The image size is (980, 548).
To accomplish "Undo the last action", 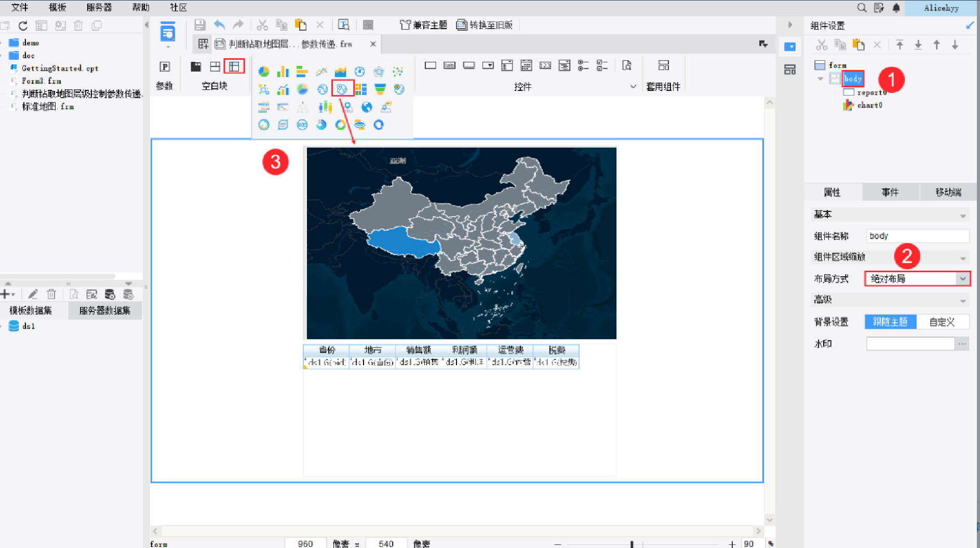I will pos(220,24).
